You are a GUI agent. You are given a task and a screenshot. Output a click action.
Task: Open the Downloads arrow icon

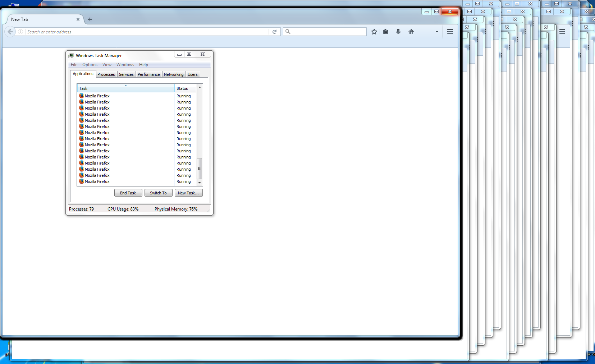398,32
